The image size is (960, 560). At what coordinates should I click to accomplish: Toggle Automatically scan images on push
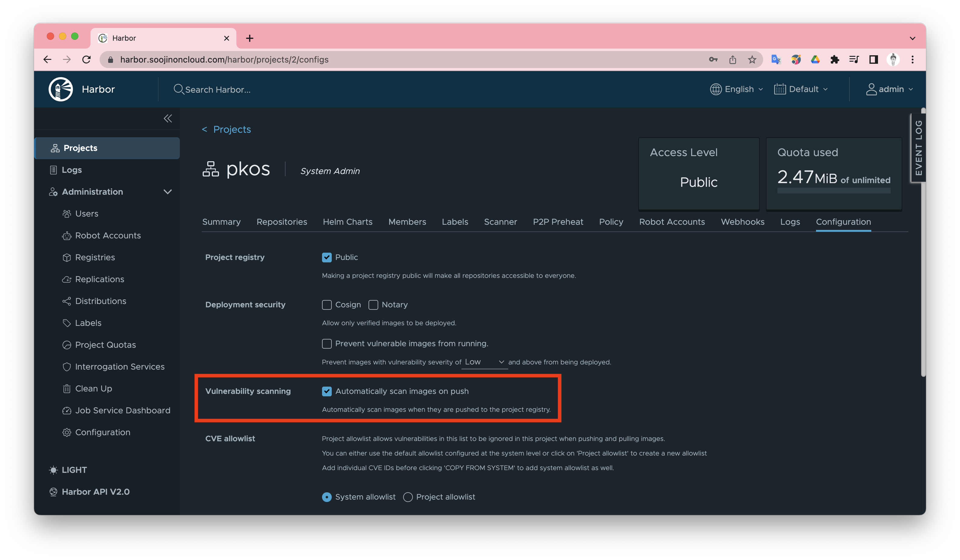(x=327, y=391)
